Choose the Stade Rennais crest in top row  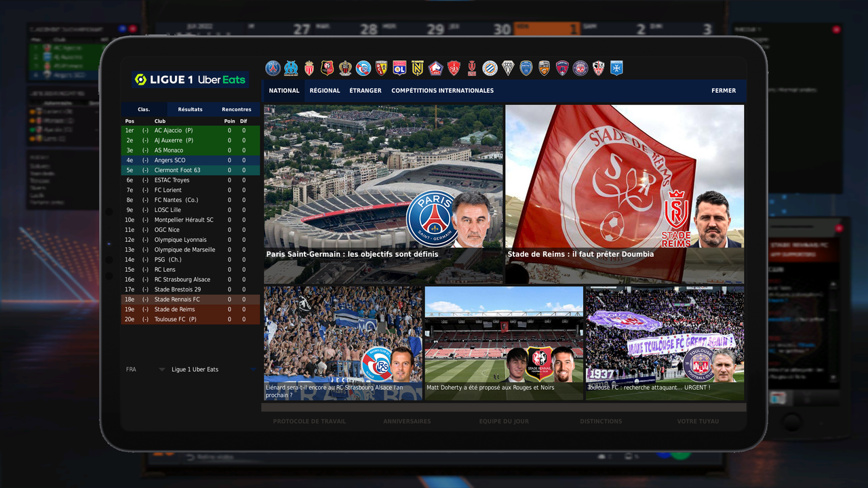tap(328, 68)
